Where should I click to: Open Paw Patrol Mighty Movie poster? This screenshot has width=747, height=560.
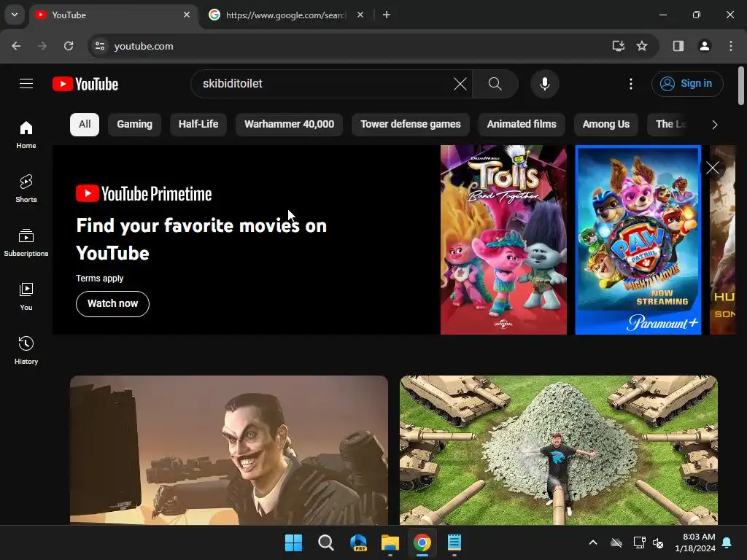pyautogui.click(x=638, y=239)
